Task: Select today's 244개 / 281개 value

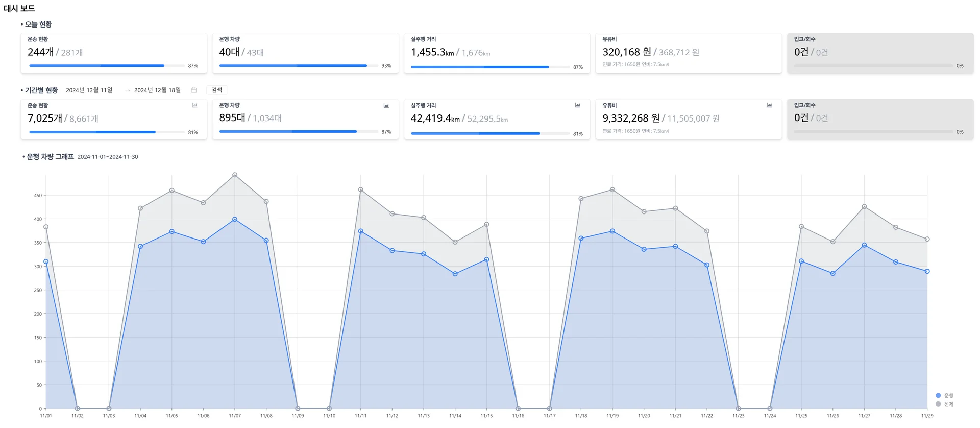Action: pos(55,52)
